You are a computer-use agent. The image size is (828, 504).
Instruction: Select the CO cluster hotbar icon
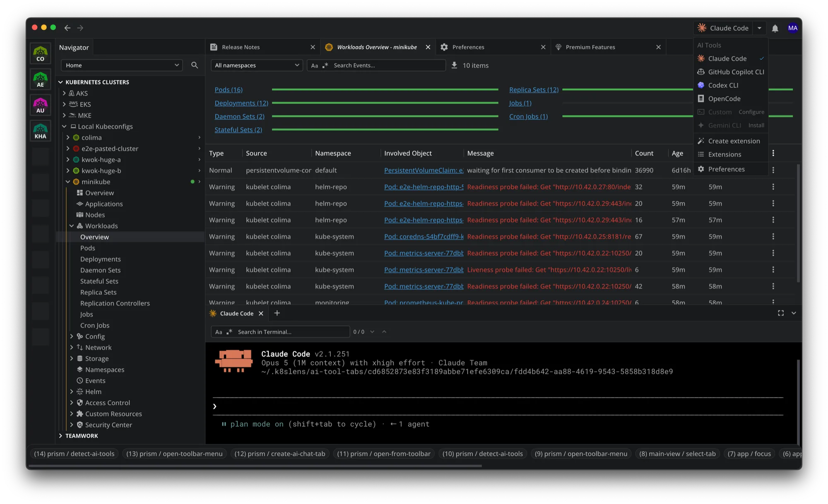point(40,54)
